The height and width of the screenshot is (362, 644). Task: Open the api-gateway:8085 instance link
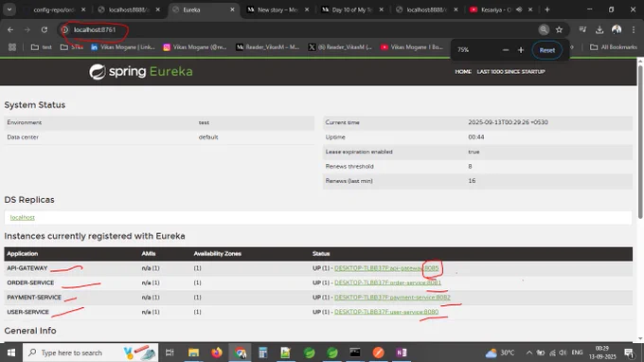386,268
